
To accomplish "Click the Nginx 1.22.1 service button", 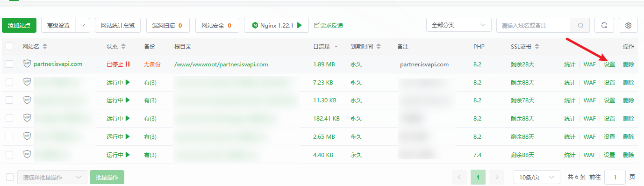I will coord(276,25).
